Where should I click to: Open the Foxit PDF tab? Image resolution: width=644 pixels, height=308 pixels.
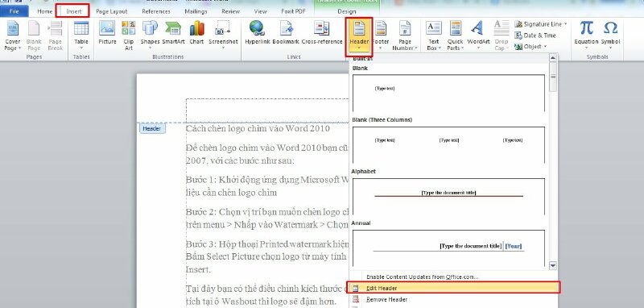tap(293, 11)
